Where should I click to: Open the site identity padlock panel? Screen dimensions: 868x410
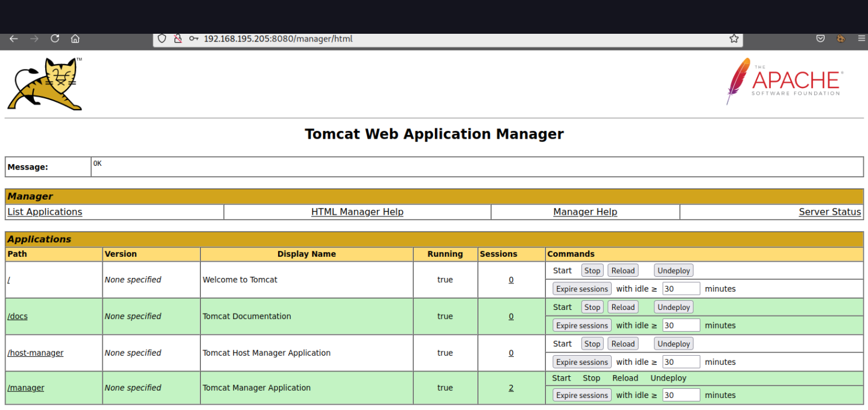click(x=177, y=38)
